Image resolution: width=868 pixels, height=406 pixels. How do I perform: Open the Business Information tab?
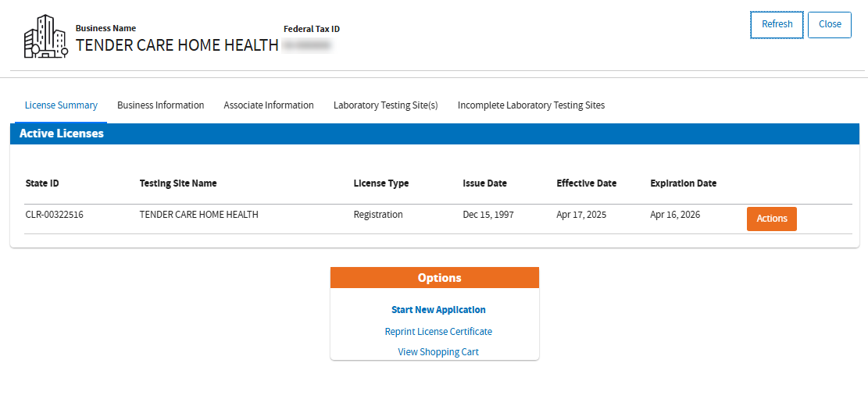(x=160, y=105)
